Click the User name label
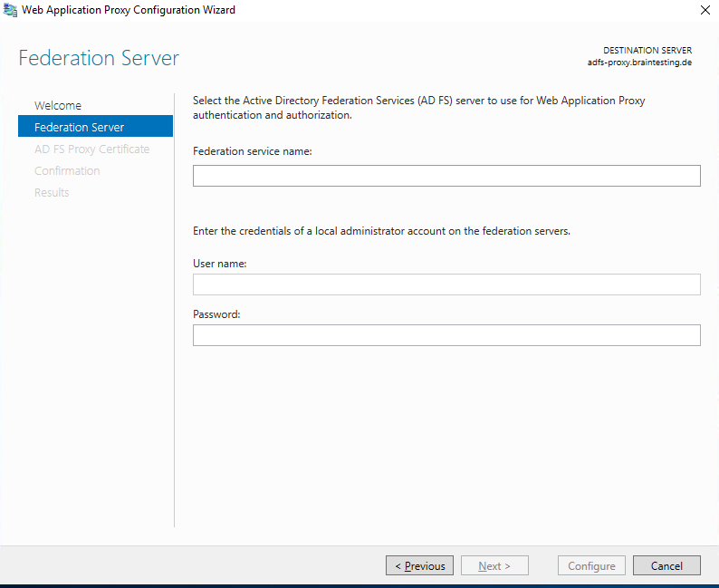Screen dimensions: 719x588 [220, 264]
